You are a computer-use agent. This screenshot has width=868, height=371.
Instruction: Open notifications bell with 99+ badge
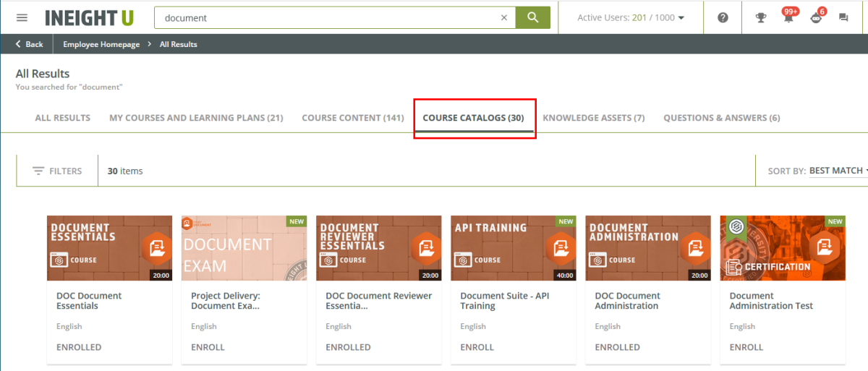[x=788, y=18]
